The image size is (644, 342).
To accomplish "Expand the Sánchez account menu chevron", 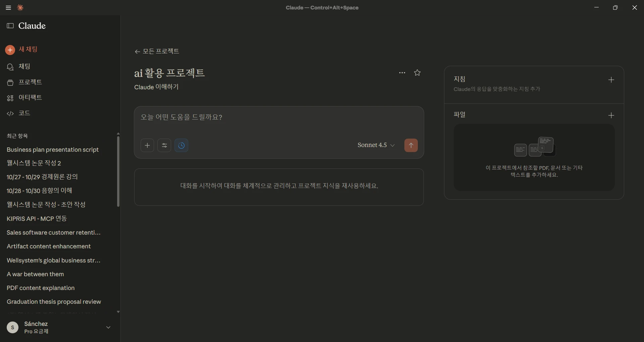I will click(x=108, y=327).
